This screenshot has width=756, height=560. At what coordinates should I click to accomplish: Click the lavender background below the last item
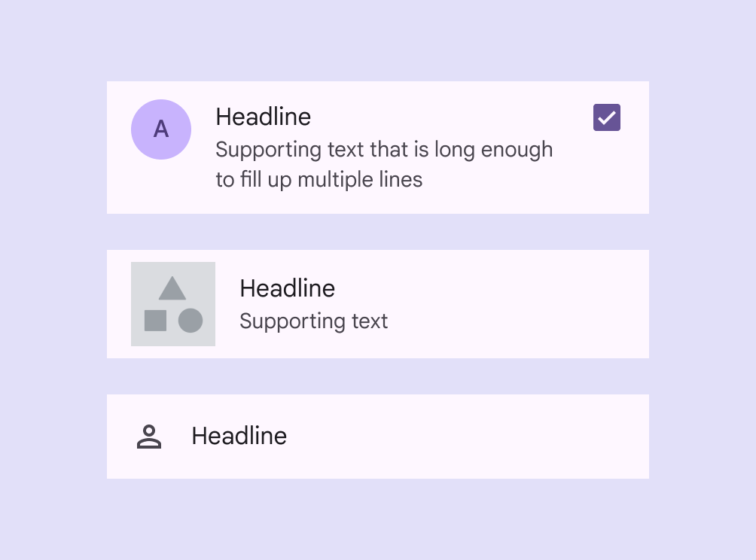(x=378, y=521)
